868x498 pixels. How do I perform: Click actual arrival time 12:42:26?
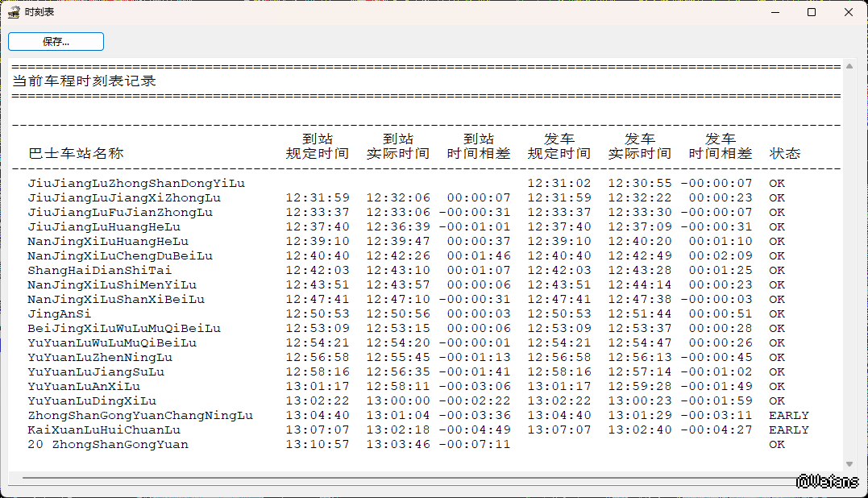pyautogui.click(x=398, y=255)
